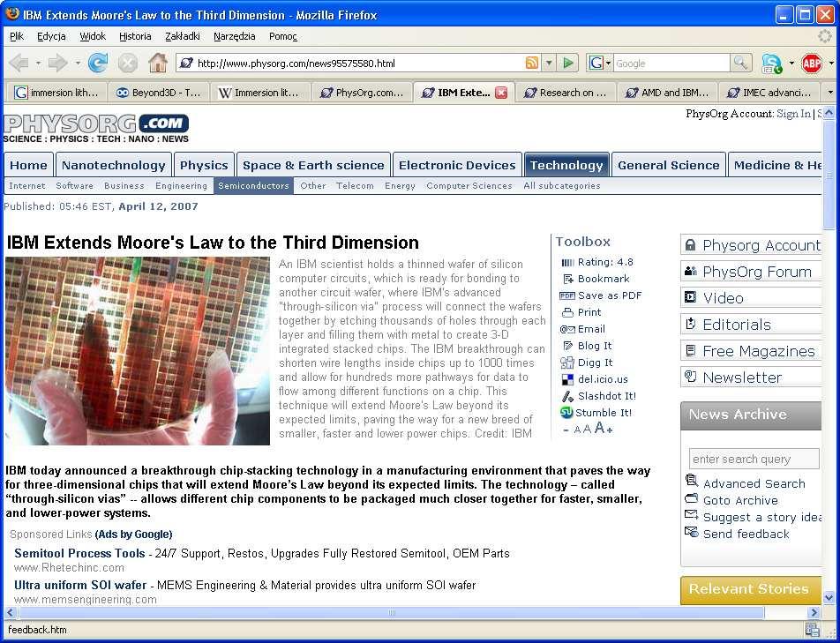Click the horizontal scrollbar right arrow
The image size is (840, 643).
point(814,612)
